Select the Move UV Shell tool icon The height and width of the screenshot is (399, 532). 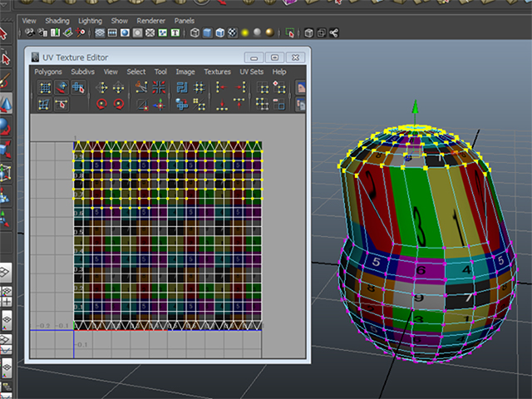pyautogui.click(x=62, y=88)
